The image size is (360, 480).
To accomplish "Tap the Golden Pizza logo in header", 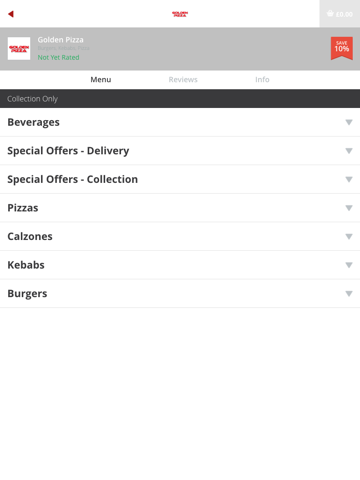I will [180, 14].
